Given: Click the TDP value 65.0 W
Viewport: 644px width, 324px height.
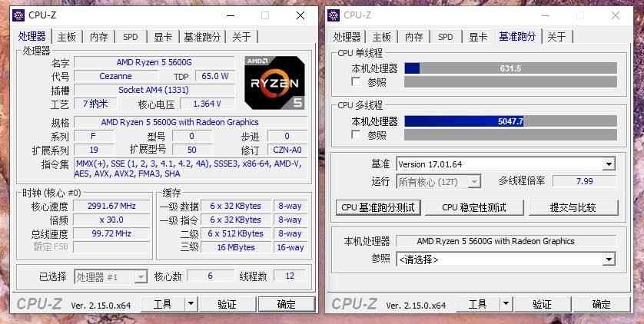Looking at the screenshot, I should [215, 76].
